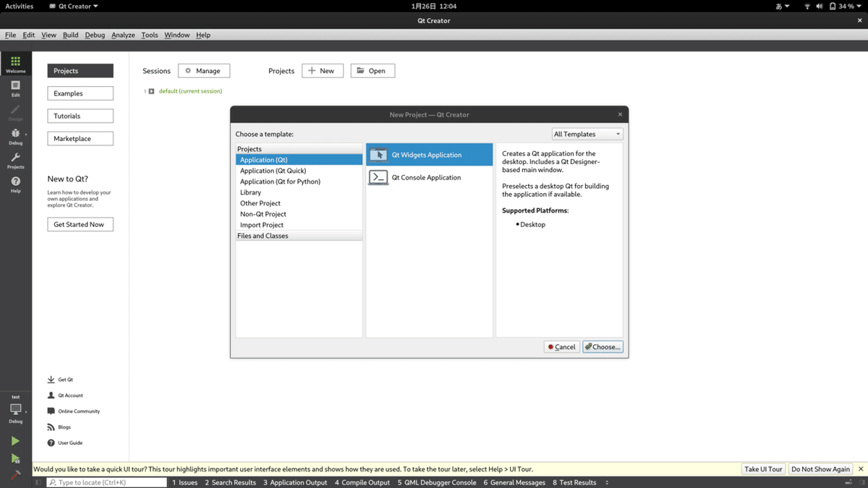Select Library category
The image size is (868, 488).
(299, 192)
